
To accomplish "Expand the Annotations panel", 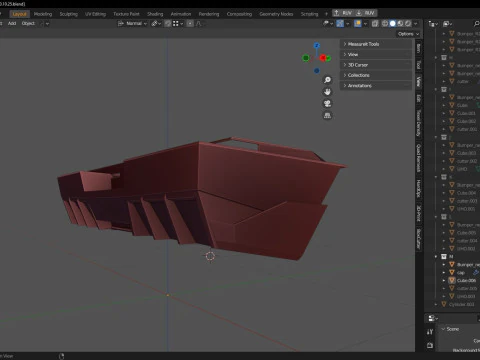I will [376, 86].
